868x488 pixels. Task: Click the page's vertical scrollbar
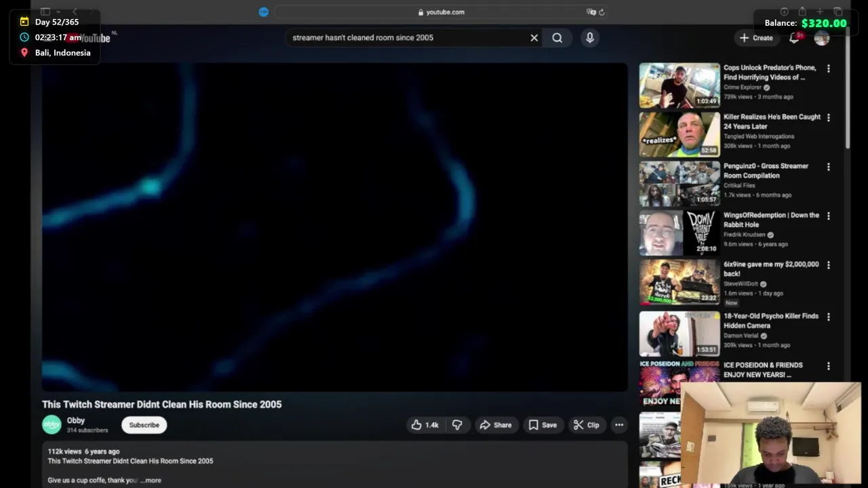(848, 88)
